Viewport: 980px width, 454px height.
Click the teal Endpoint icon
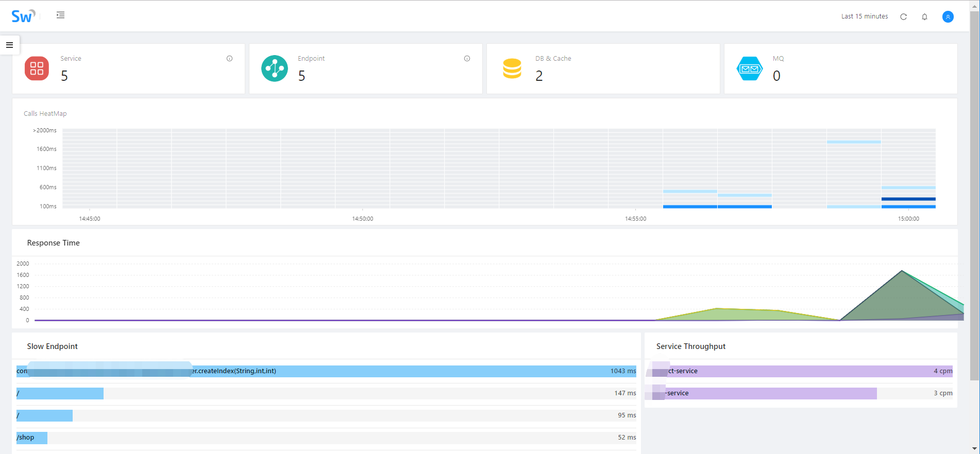pyautogui.click(x=275, y=68)
